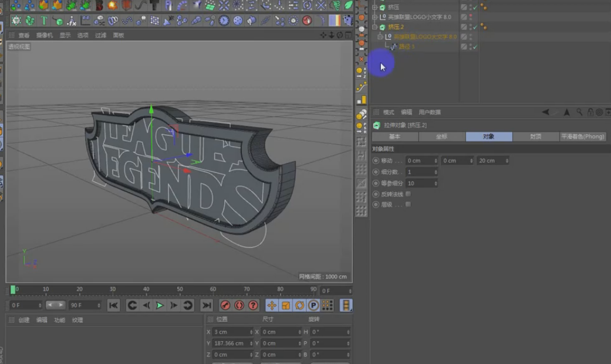Collapse the 英雄联盟LOGO大文字 8.0 node
The height and width of the screenshot is (364, 611).
(x=380, y=36)
